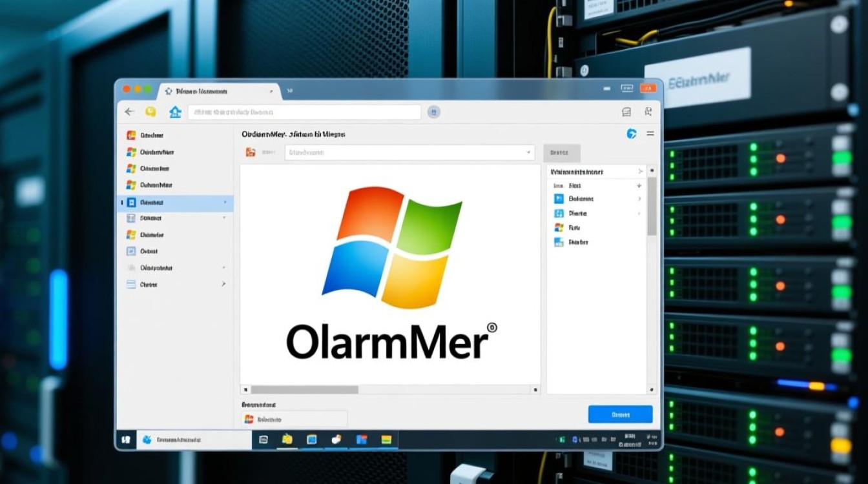Viewport: 868px width, 484px height.
Task: Open the wide combo box dropdown arrow above preview
Action: pyautogui.click(x=529, y=152)
